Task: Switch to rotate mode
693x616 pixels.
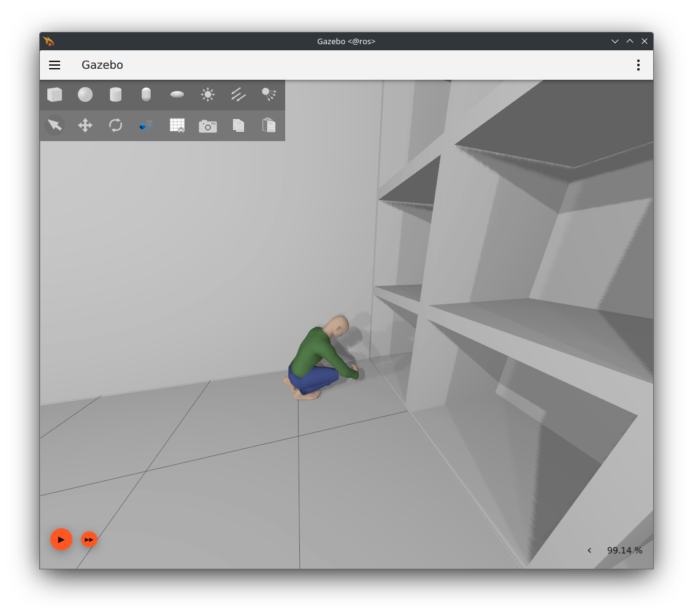Action: point(115,126)
